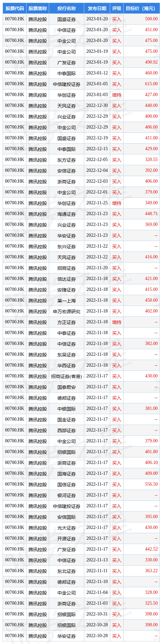Select the 广发证券 entry dated 2023-01-19
The width and height of the screenshot is (160, 644).
pos(67,62)
